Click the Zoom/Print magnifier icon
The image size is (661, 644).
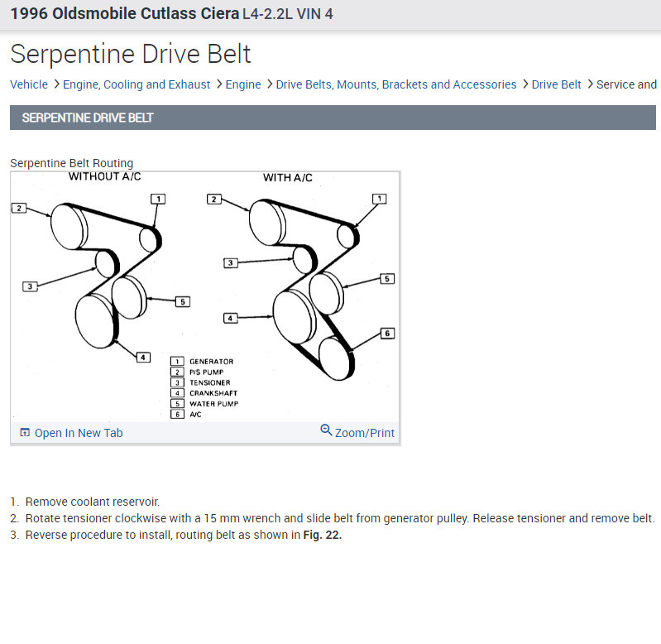coord(326,430)
